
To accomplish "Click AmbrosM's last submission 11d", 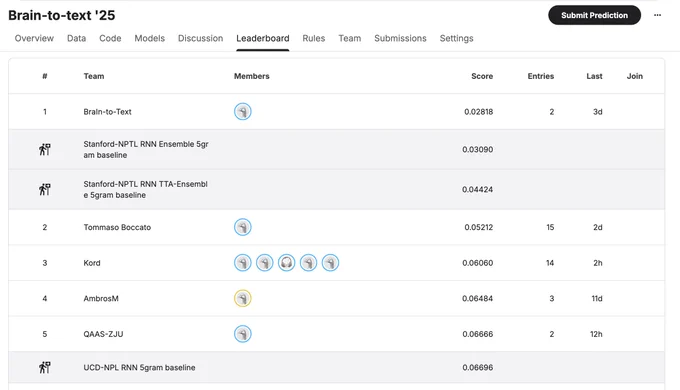I will [x=597, y=298].
